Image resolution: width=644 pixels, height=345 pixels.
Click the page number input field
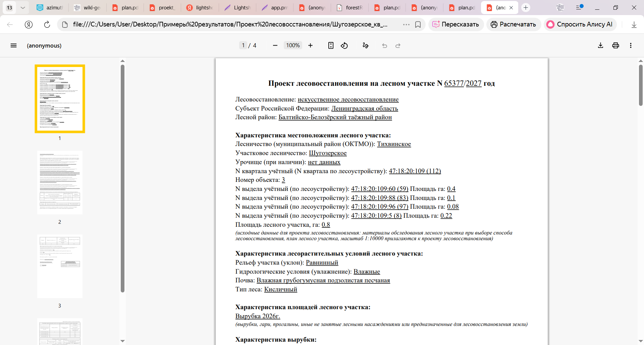pyautogui.click(x=243, y=46)
